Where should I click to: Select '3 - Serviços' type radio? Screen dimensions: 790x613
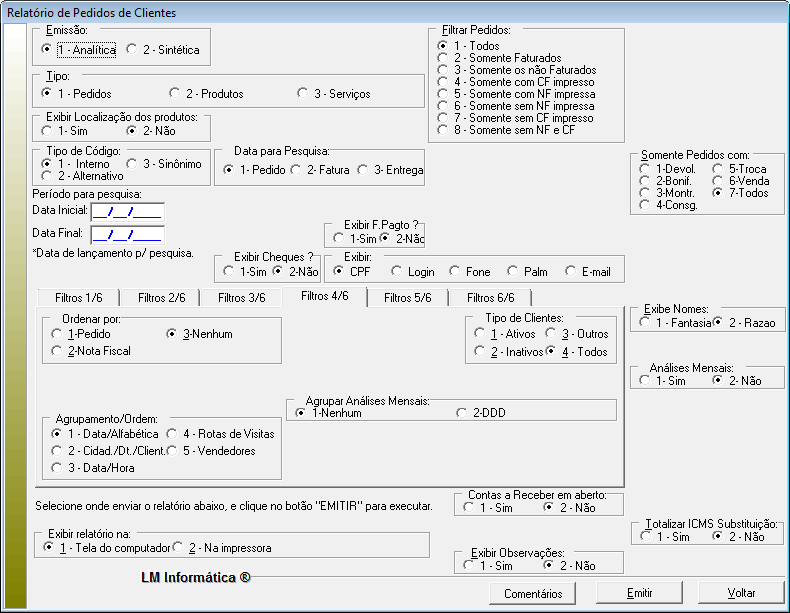303,94
